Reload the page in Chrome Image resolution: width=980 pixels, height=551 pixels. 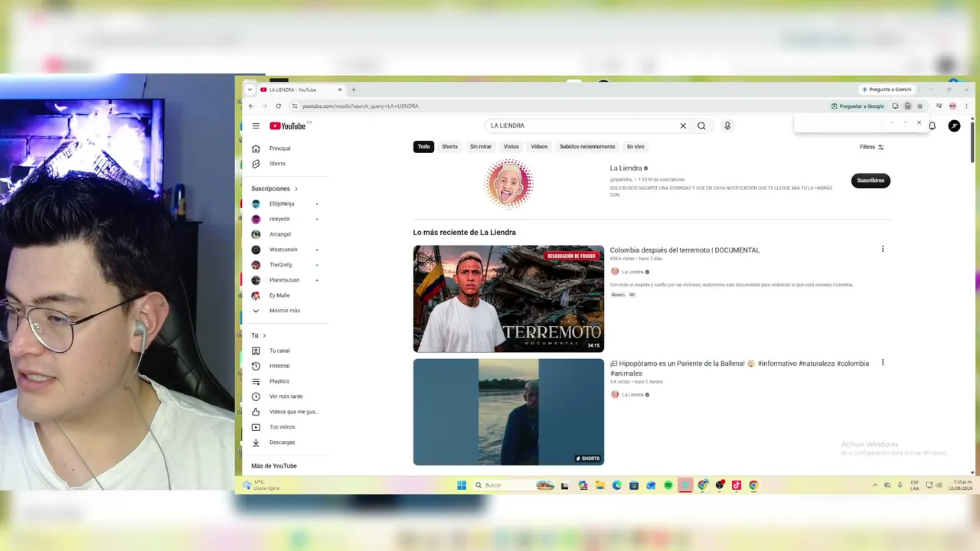(278, 106)
